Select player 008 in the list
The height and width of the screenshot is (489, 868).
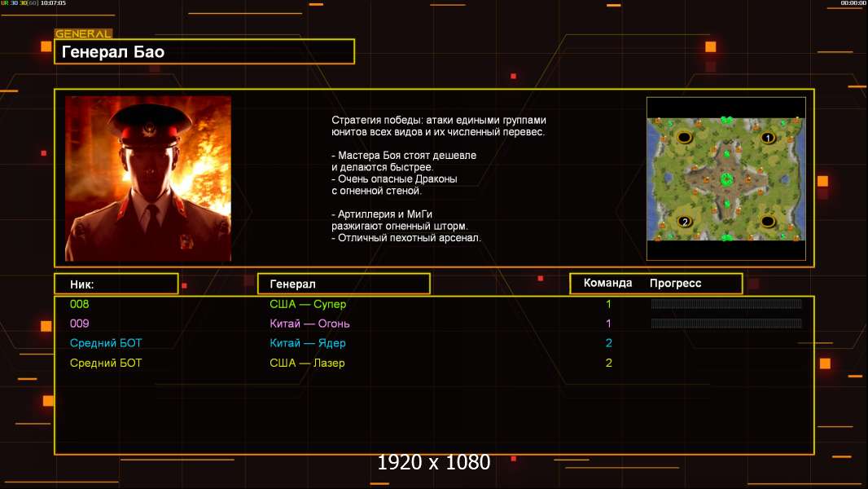point(80,304)
